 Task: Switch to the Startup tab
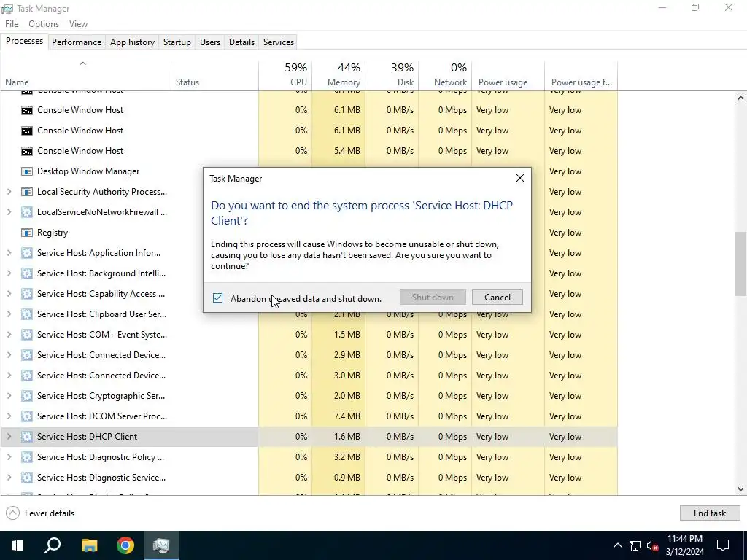coord(177,42)
